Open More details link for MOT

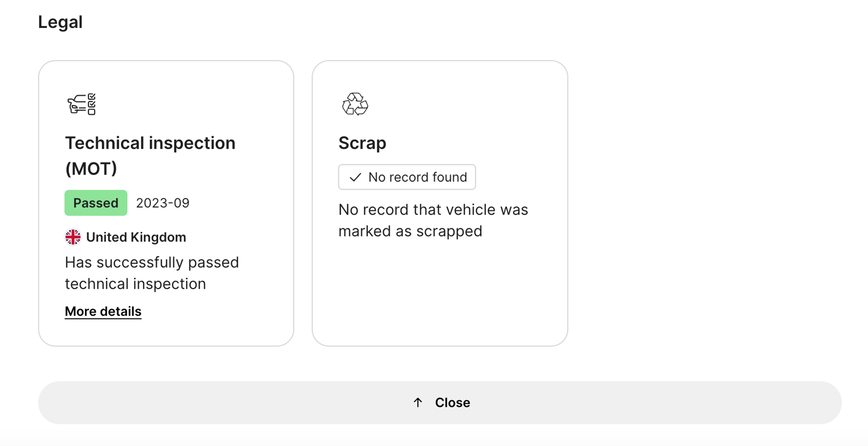click(x=103, y=311)
